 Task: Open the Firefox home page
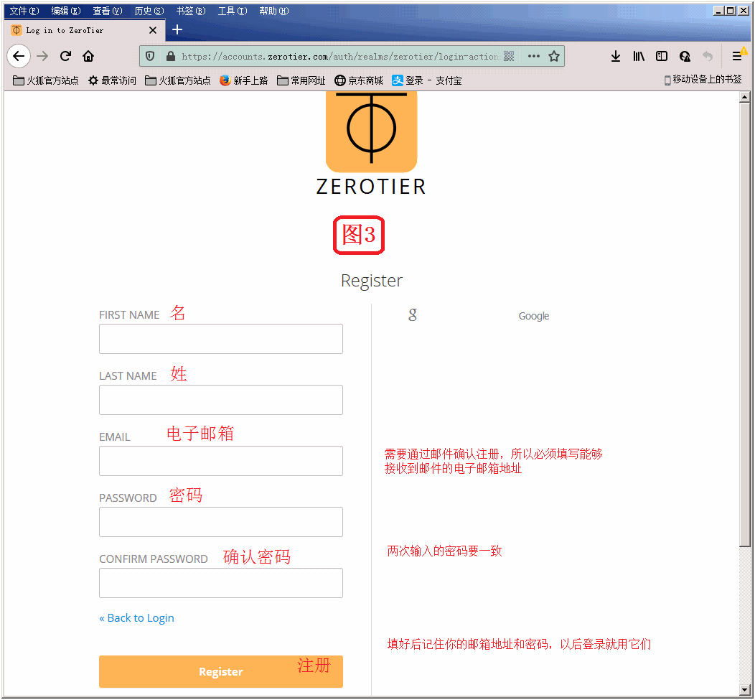pos(88,57)
